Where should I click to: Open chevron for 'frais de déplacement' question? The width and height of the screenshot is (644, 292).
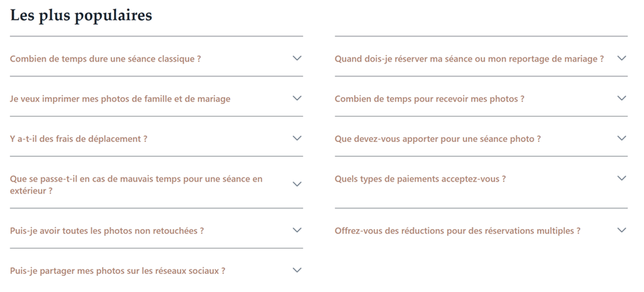[297, 139]
